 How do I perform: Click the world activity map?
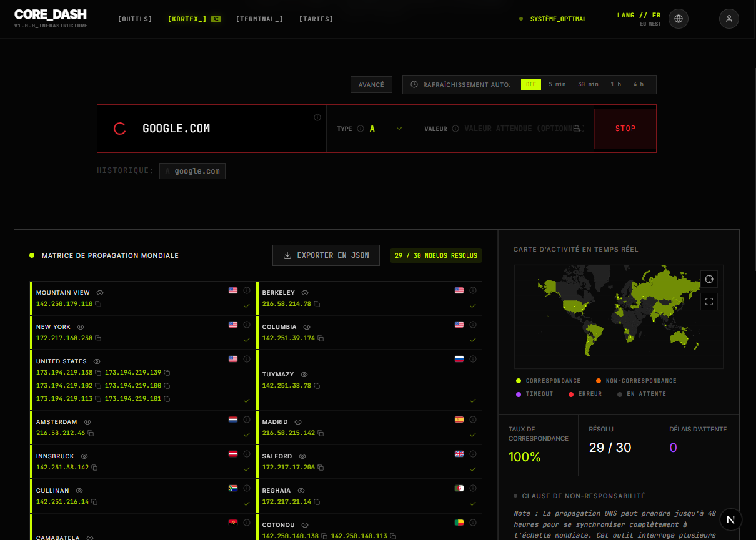point(619,317)
